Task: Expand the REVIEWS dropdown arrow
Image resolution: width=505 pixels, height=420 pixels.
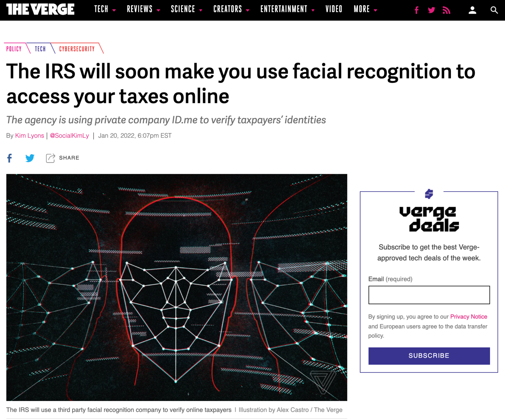Action: [159, 11]
